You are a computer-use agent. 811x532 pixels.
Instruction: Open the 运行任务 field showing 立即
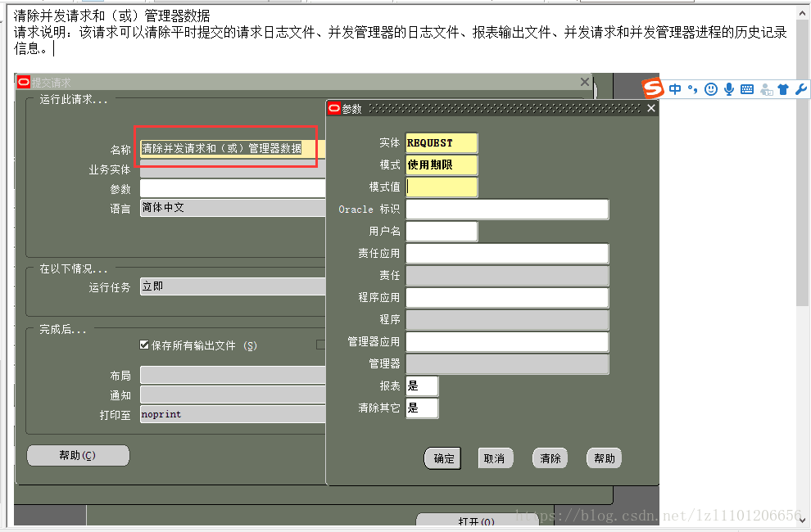(x=231, y=286)
